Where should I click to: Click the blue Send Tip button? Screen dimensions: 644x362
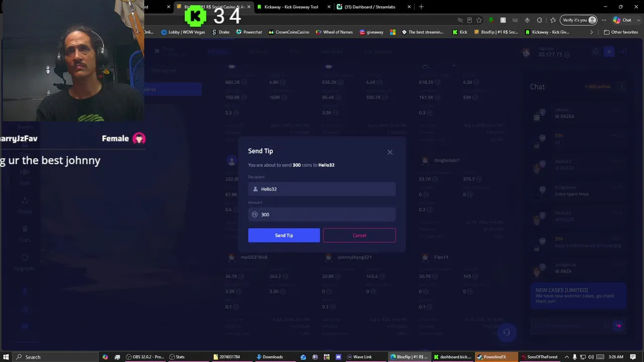pyautogui.click(x=284, y=235)
